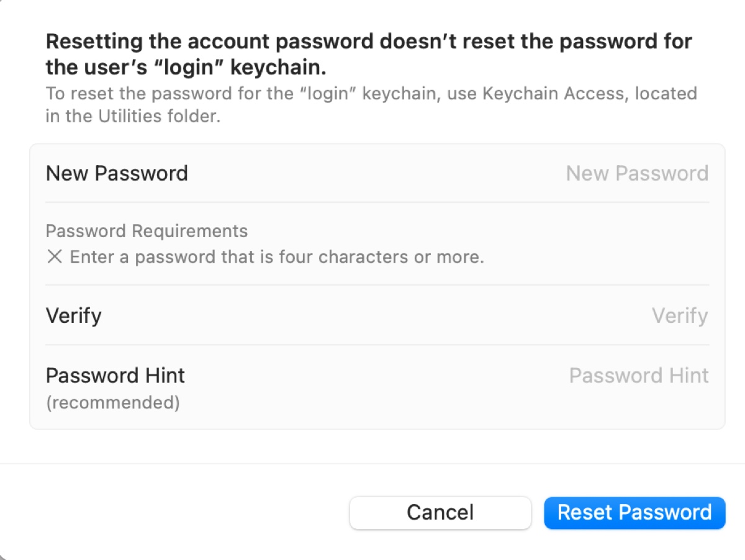Confirm with the Reset Password button

[634, 513]
